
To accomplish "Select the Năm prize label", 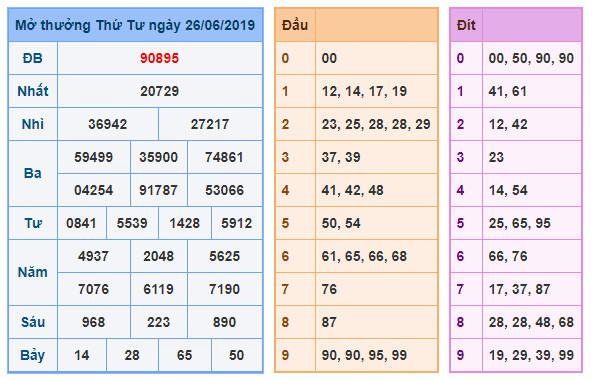I will tap(33, 272).
